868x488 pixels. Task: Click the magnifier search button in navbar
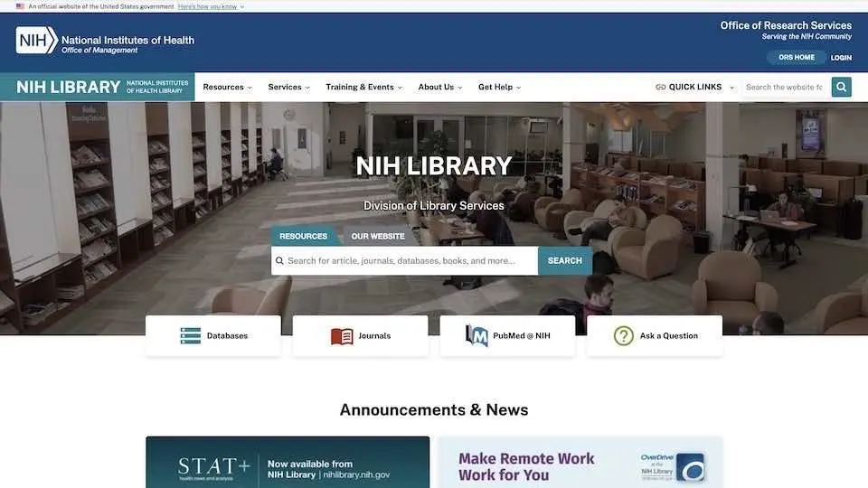point(841,87)
